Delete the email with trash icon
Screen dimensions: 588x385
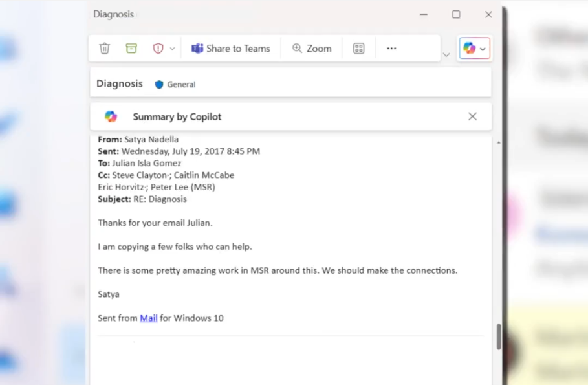(x=105, y=49)
